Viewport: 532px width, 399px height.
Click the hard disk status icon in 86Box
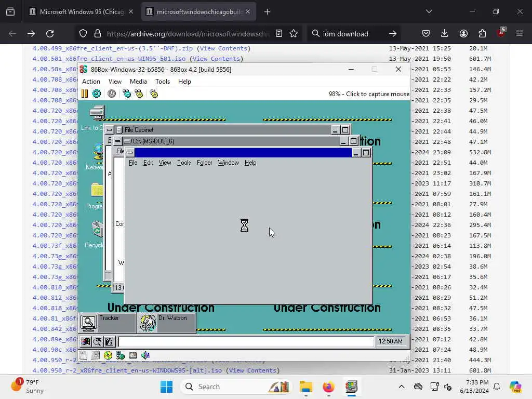pos(133,355)
